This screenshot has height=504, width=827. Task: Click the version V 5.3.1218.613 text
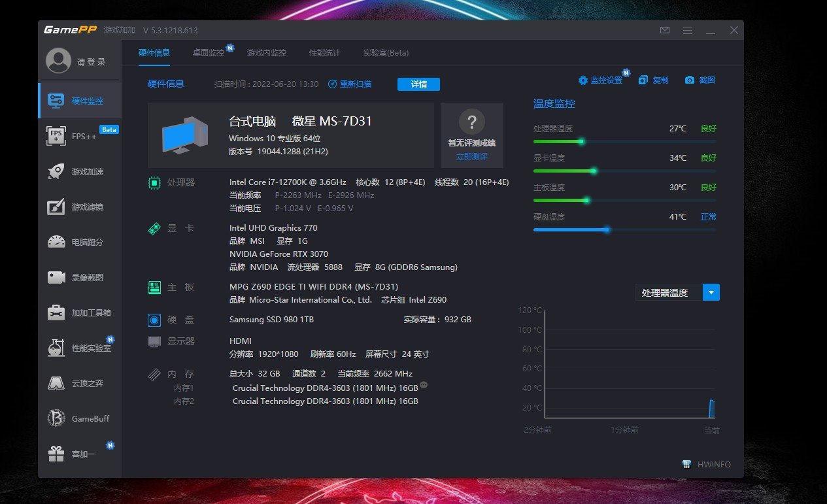click(170, 30)
